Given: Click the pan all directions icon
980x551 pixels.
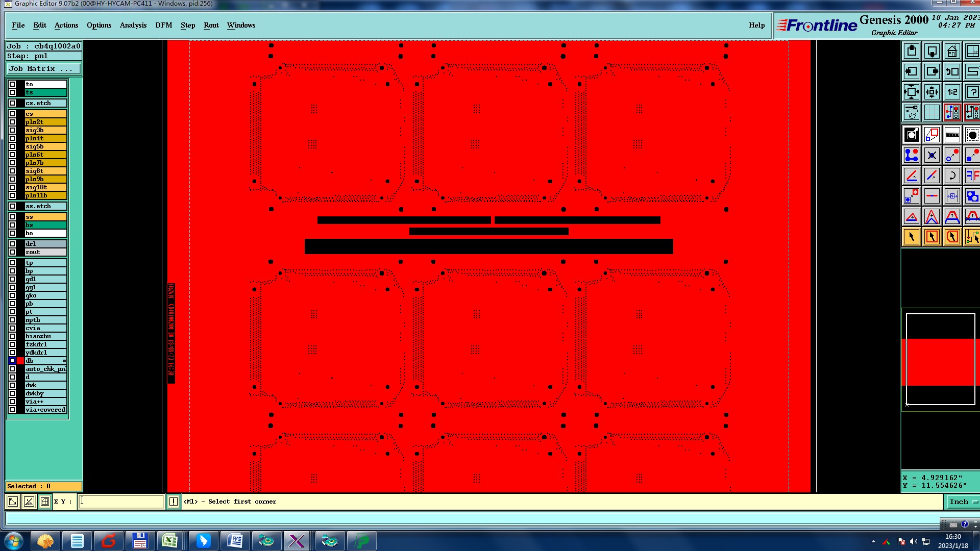Looking at the screenshot, I should pos(932,92).
